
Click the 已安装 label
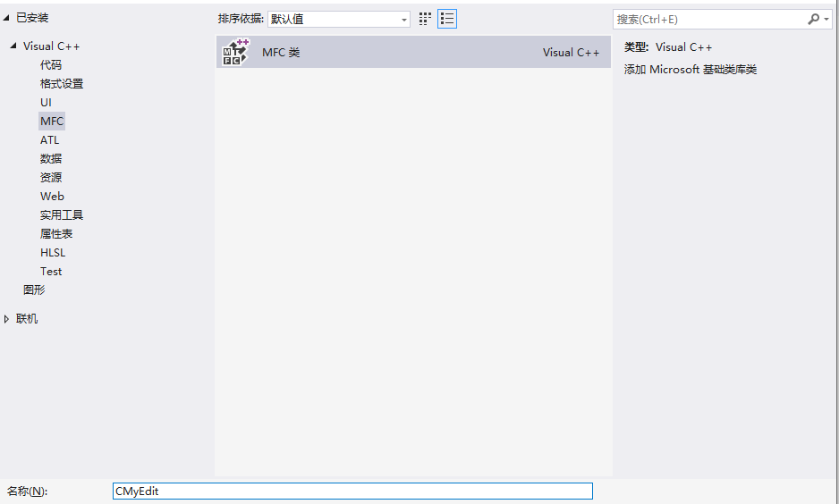pos(32,18)
